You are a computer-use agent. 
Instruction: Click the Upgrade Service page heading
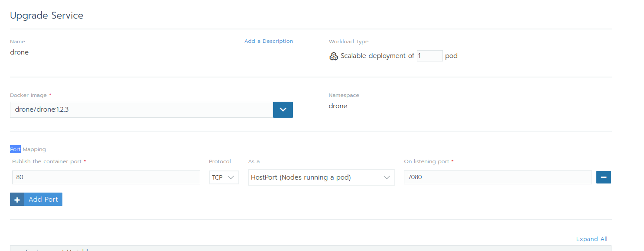tap(47, 16)
